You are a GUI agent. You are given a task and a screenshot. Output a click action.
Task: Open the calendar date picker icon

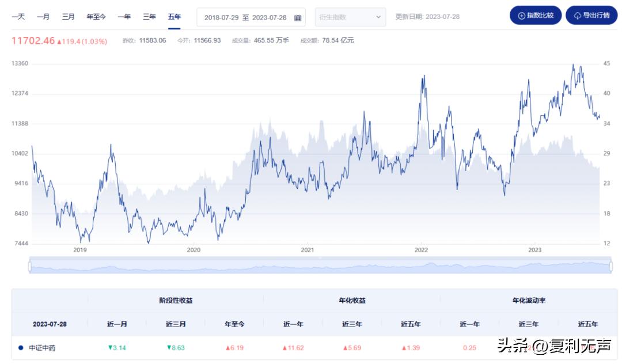[297, 17]
